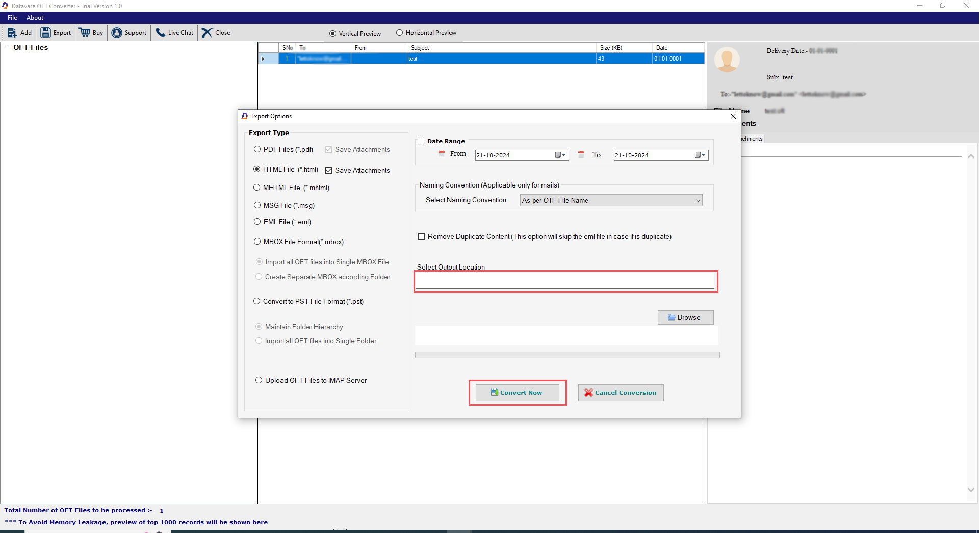
Task: Select Upload OFT Files to IMAP Server
Action: tap(259, 380)
